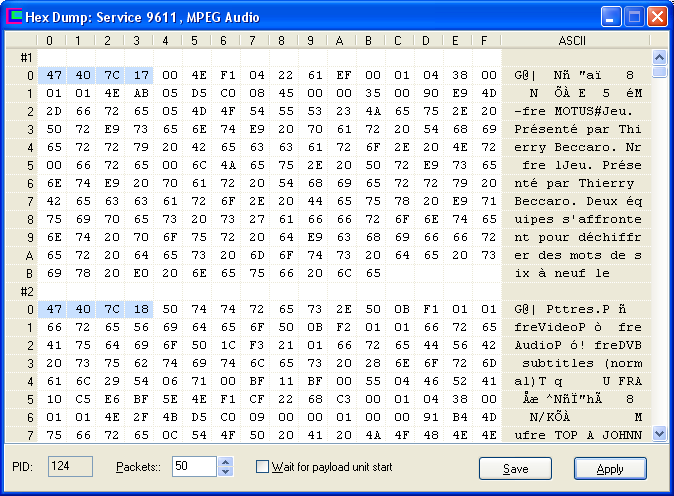This screenshot has height=496, width=674.
Task: Enable Wait for payload unit start
Action: [262, 467]
